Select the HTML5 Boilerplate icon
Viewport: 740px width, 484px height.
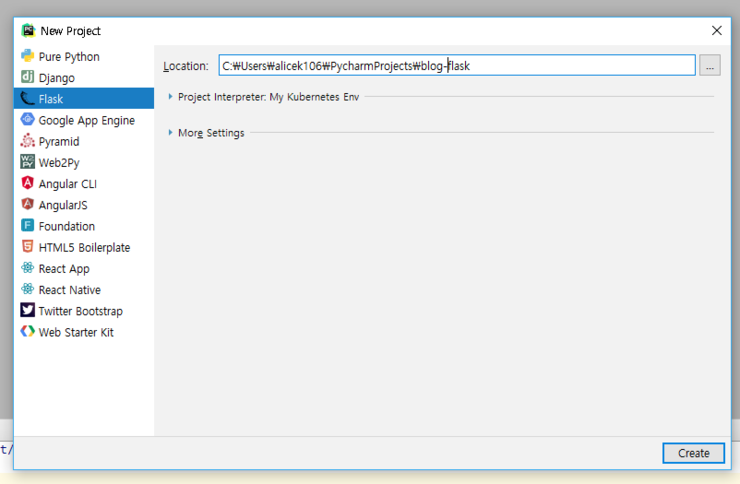pyautogui.click(x=27, y=247)
